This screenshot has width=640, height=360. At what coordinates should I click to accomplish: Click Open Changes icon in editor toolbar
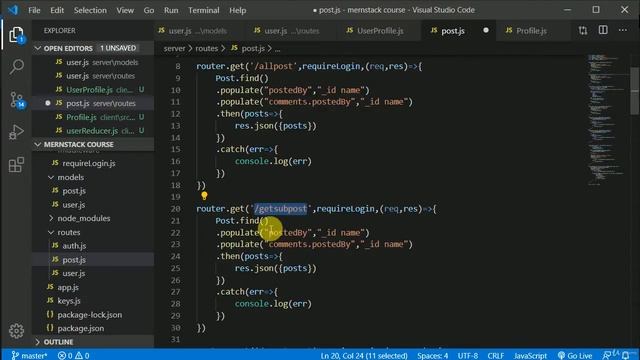click(x=583, y=31)
